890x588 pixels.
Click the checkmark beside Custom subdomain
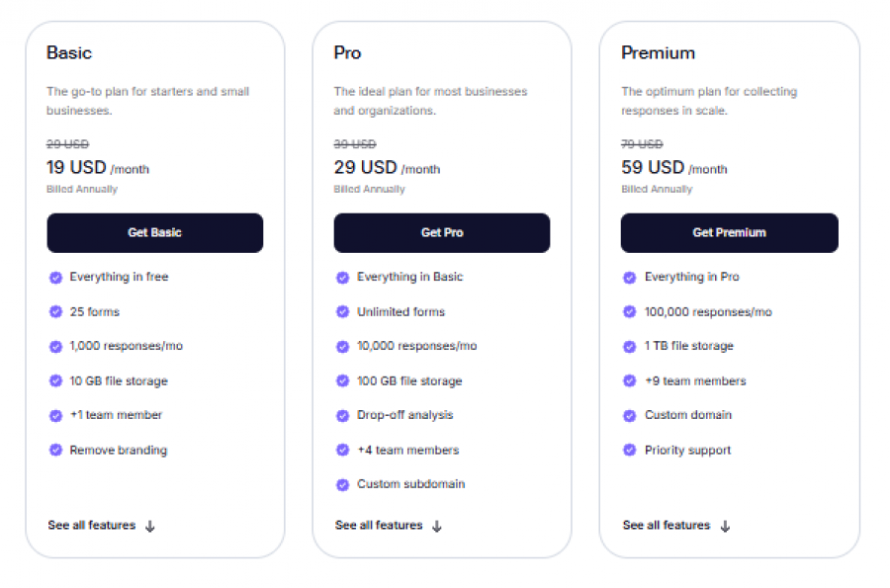(x=342, y=484)
